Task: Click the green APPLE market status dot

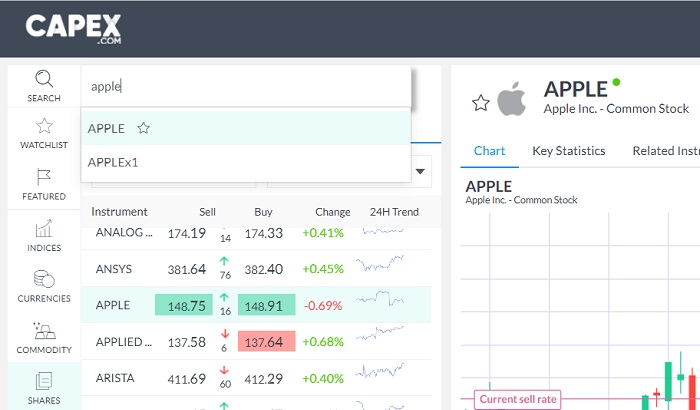Action: click(616, 82)
